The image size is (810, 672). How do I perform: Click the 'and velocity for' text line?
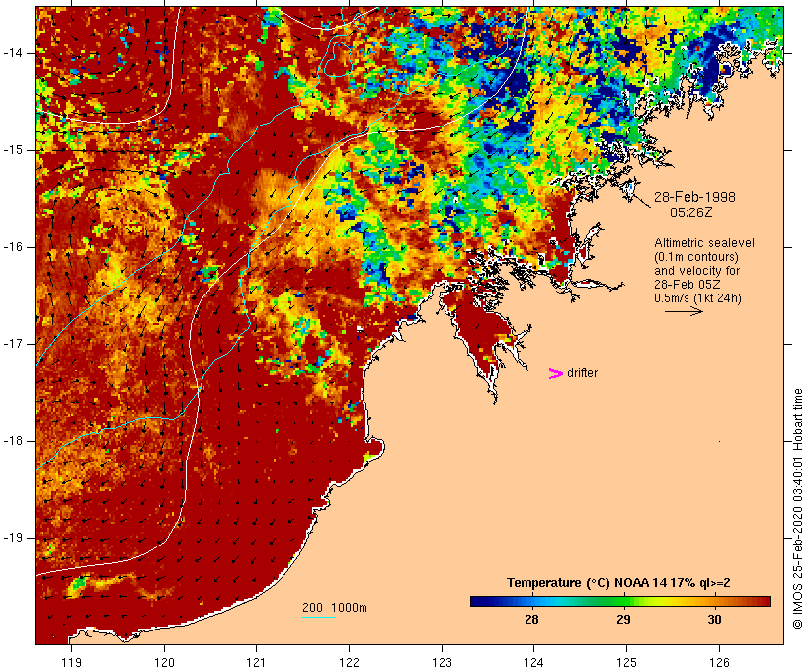coord(696,271)
